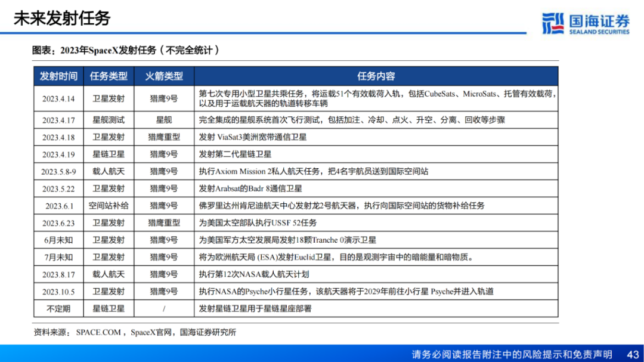
Task: Click the 不定期 date cell
Action: (58, 309)
